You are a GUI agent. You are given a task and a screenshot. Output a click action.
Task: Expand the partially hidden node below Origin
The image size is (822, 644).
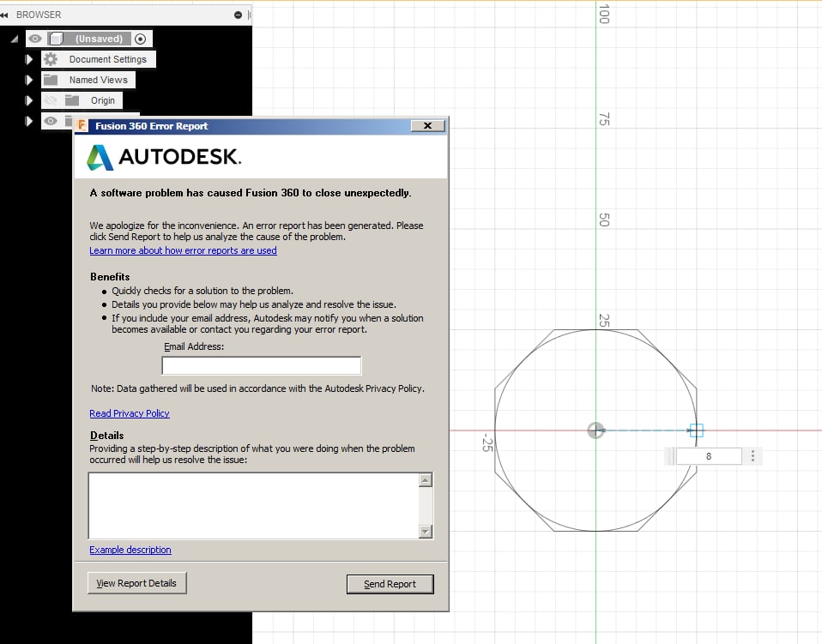(29, 121)
